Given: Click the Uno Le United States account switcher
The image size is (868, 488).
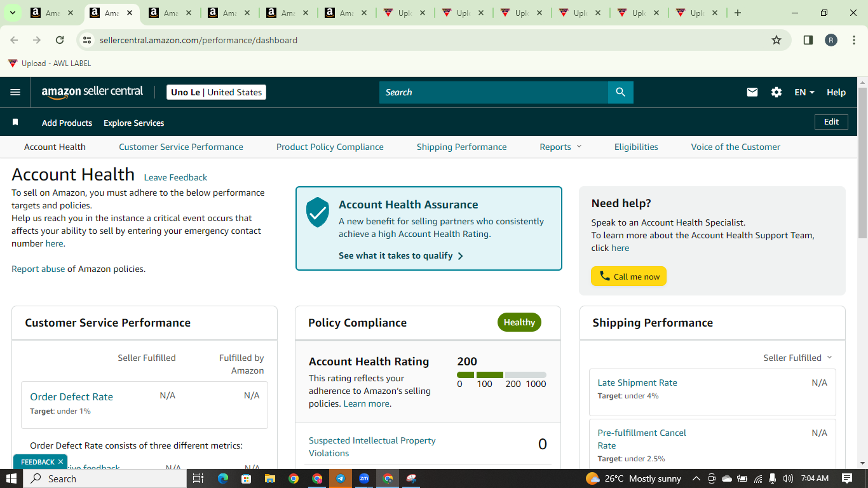Looking at the screenshot, I should coord(216,92).
